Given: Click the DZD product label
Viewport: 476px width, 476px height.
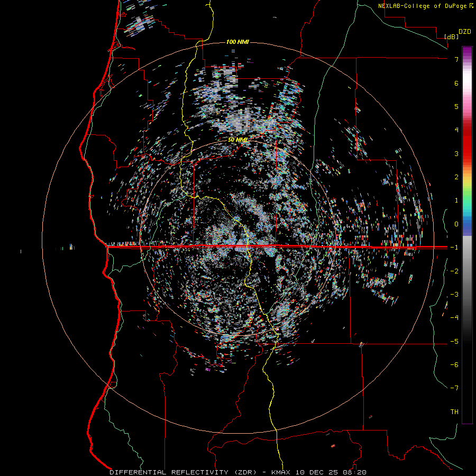Looking at the screenshot, I should pyautogui.click(x=465, y=32).
